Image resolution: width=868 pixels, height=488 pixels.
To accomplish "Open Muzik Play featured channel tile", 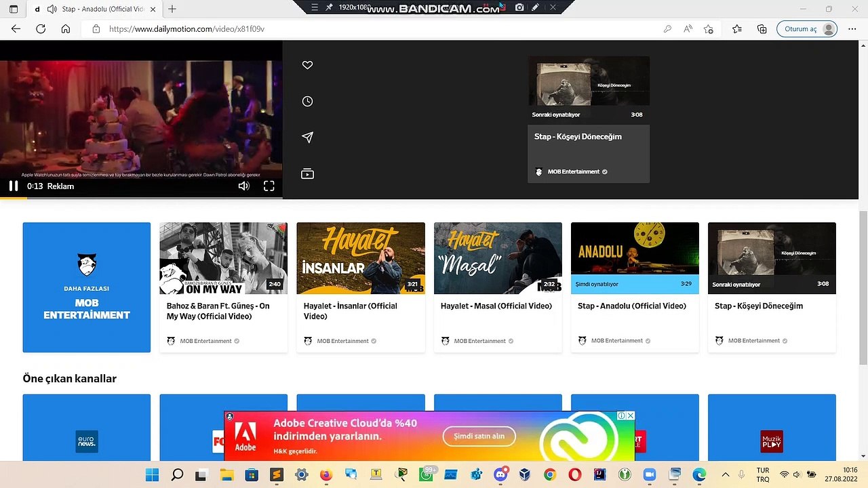I will [772, 428].
